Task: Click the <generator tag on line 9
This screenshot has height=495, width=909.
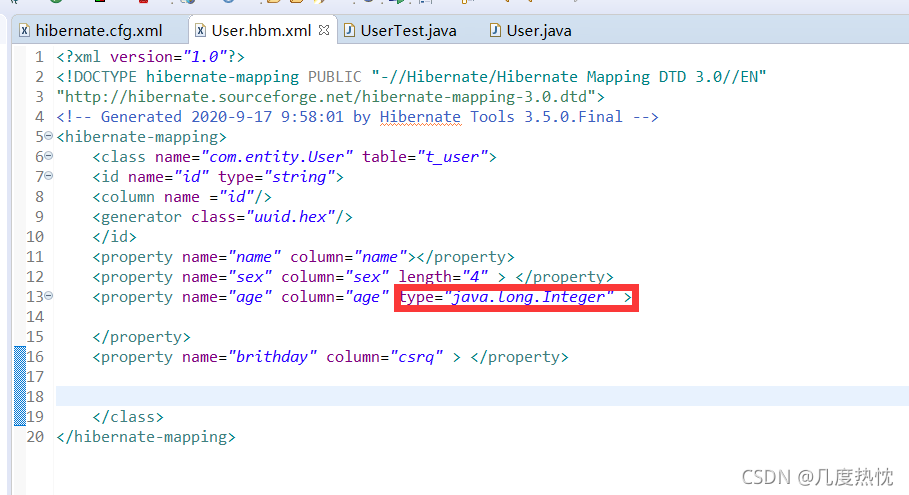Action: pos(137,217)
